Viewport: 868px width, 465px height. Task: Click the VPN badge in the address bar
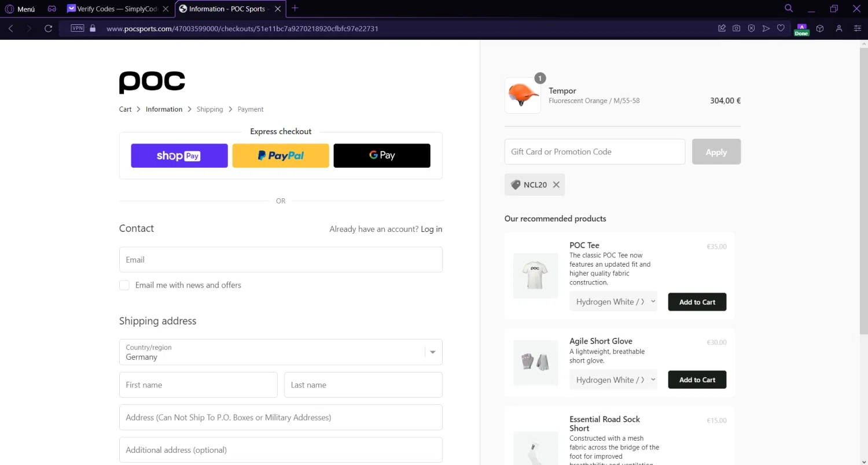pyautogui.click(x=78, y=28)
